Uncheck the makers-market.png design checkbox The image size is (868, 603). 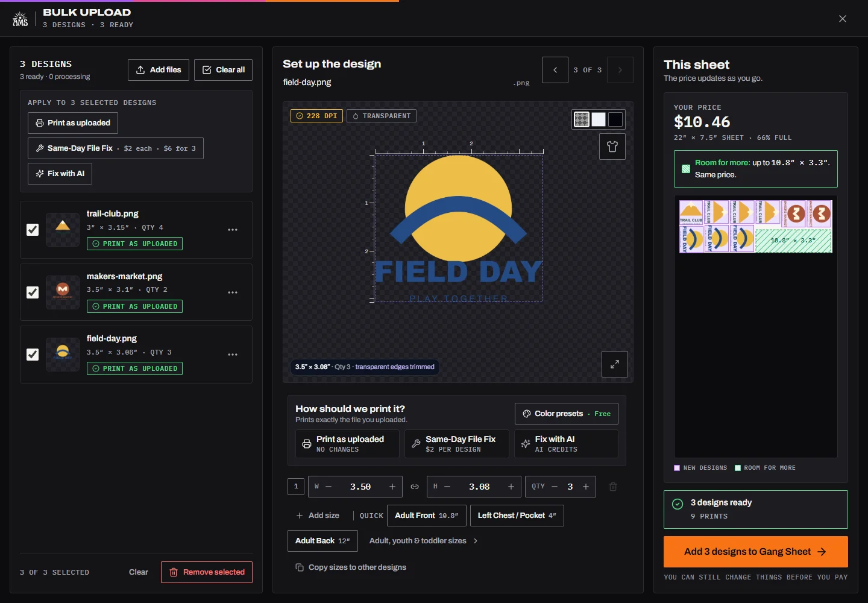pos(33,292)
